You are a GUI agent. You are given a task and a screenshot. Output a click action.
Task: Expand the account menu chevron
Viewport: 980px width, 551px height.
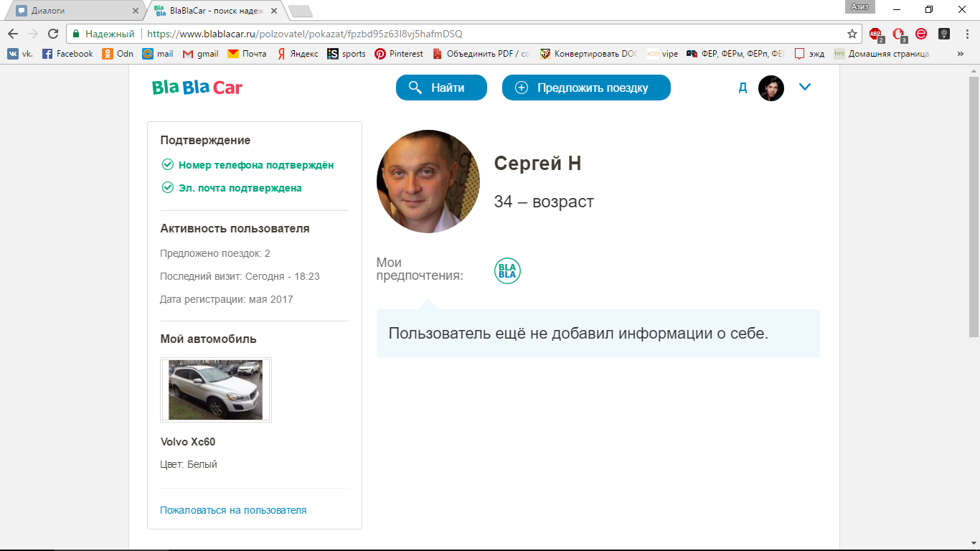[x=805, y=87]
